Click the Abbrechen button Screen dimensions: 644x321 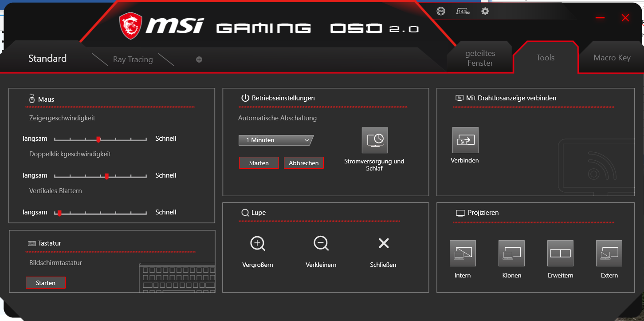click(304, 163)
